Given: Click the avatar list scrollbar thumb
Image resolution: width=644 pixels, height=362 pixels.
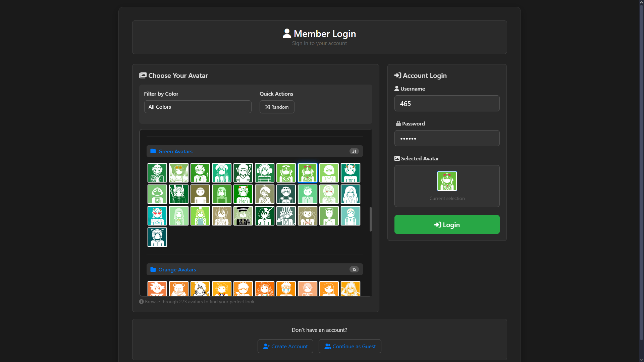Looking at the screenshot, I should pos(370,219).
